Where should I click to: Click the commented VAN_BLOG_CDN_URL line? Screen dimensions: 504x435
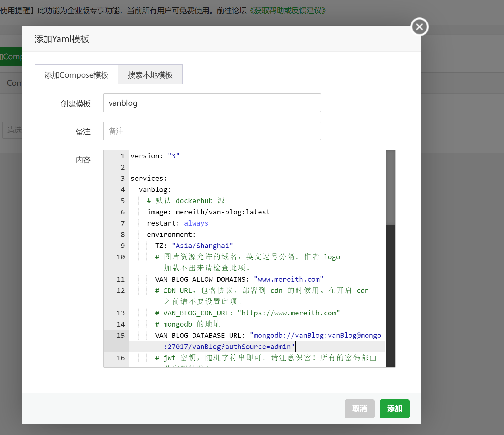pyautogui.click(x=247, y=313)
